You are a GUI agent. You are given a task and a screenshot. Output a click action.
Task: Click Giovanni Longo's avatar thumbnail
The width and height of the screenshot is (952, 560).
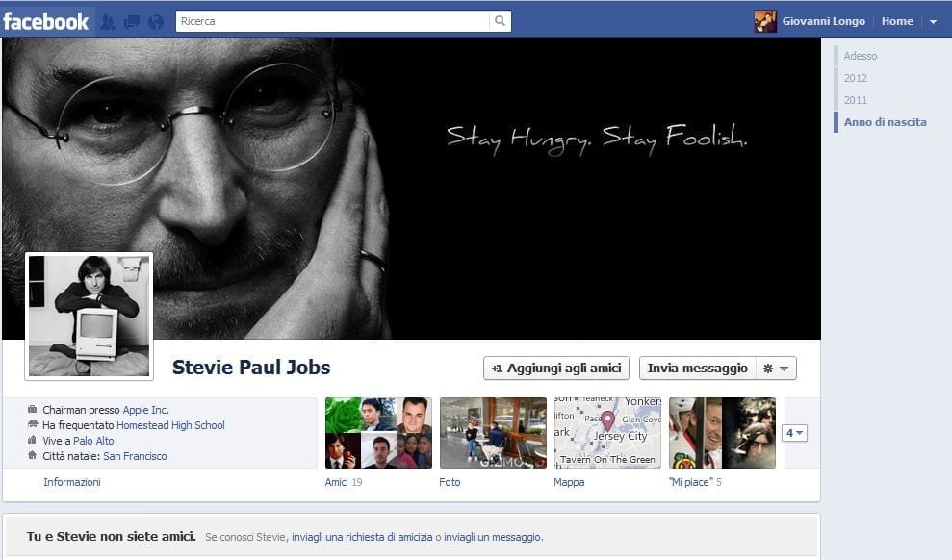(x=765, y=21)
